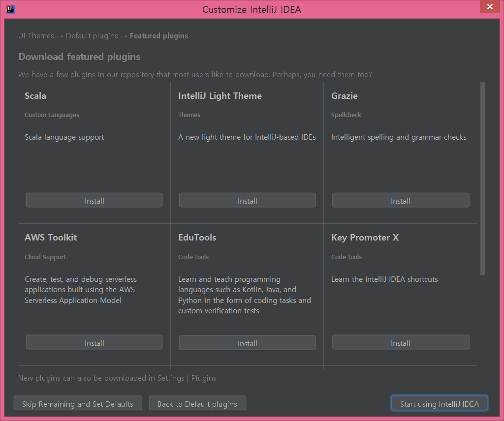Click the Grazie plugin title
504x421 pixels.
344,96
